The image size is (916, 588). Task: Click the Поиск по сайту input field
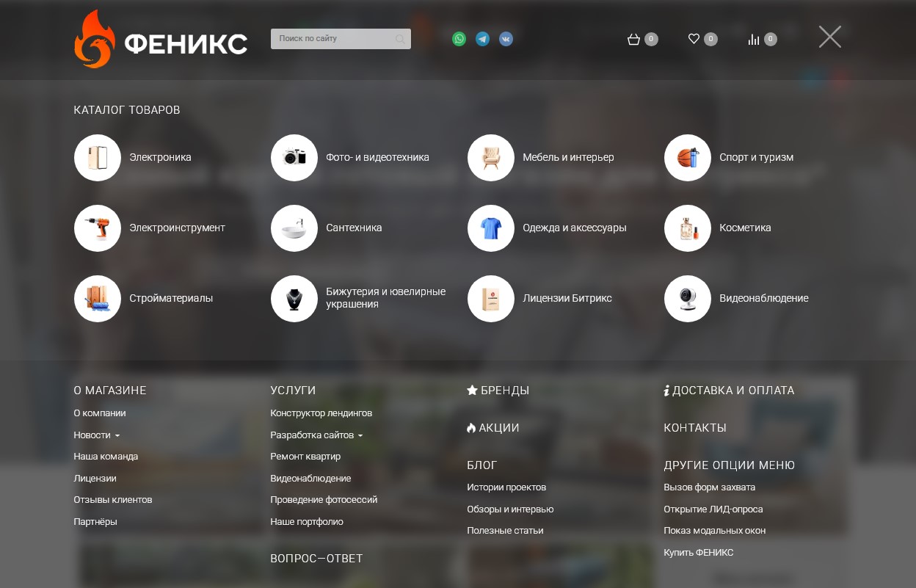(334, 39)
